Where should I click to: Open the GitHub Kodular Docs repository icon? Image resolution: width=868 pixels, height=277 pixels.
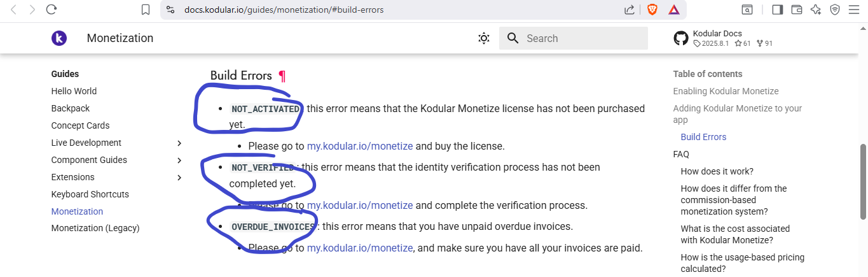coord(681,38)
